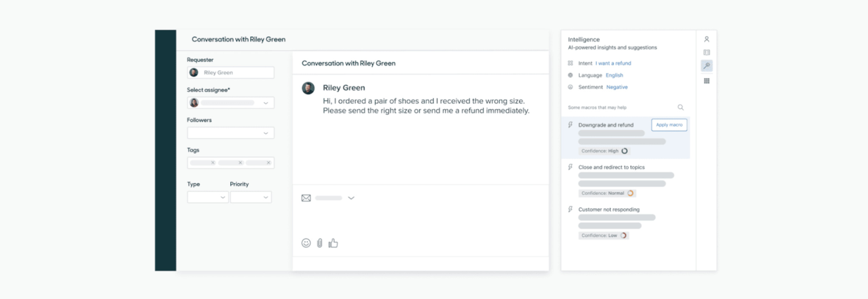Select the Intelligence wand sidebar icon

click(x=707, y=65)
